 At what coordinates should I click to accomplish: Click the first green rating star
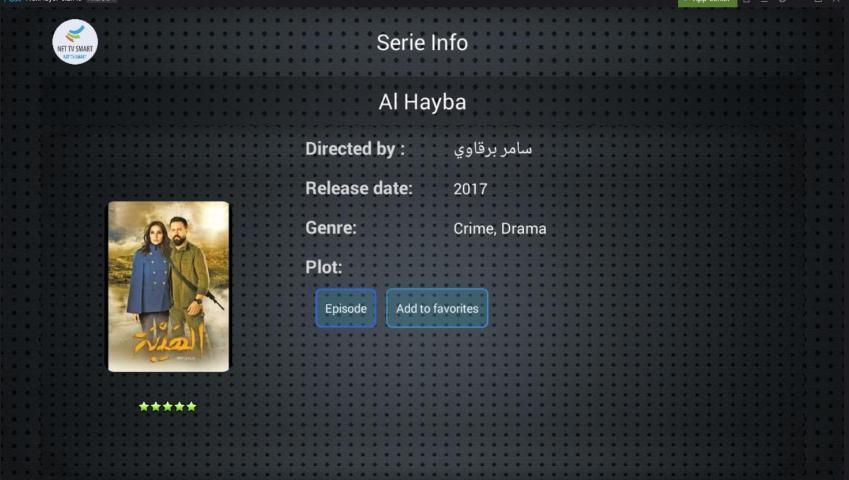tap(144, 406)
